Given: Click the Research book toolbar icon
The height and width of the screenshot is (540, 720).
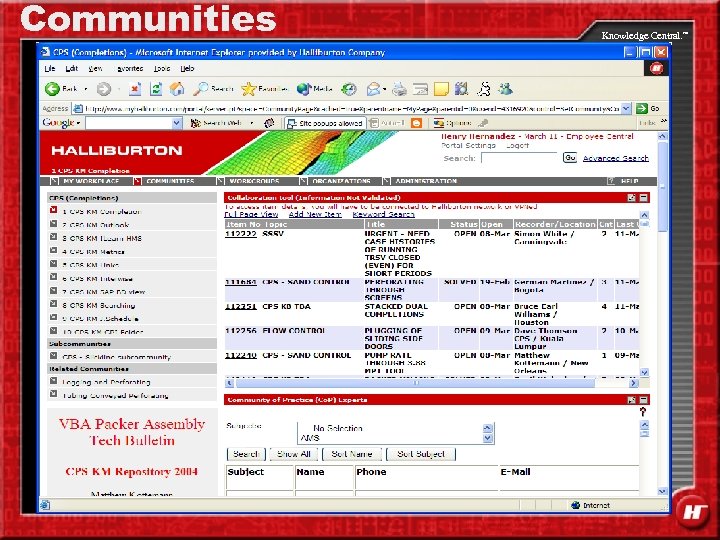Looking at the screenshot, I should [461, 89].
